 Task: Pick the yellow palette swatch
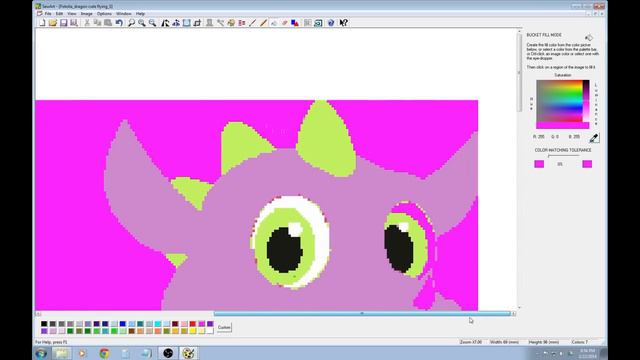[193, 331]
